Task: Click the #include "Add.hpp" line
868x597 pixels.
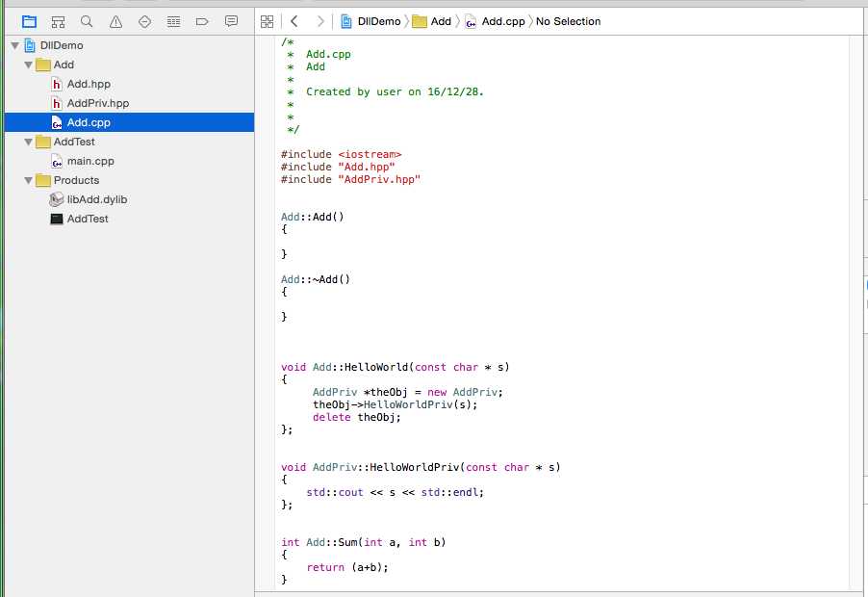Action: pos(338,167)
